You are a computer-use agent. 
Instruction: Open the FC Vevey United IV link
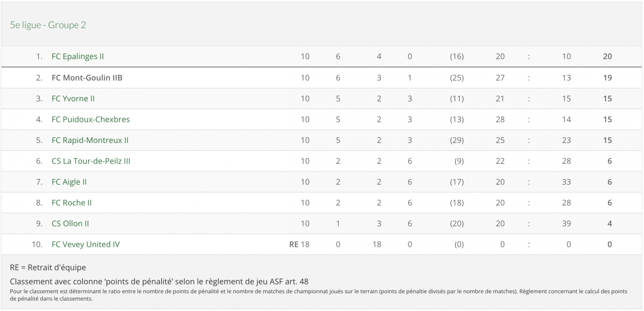(85, 245)
